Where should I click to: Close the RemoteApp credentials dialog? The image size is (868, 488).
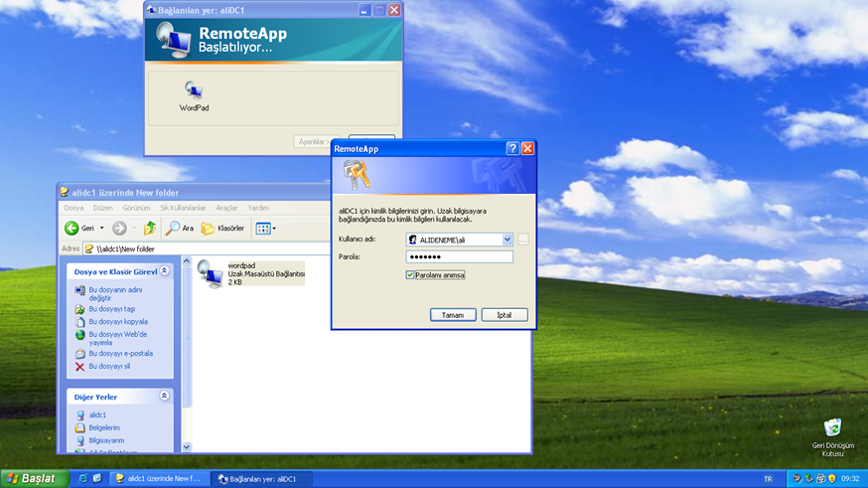[x=527, y=148]
